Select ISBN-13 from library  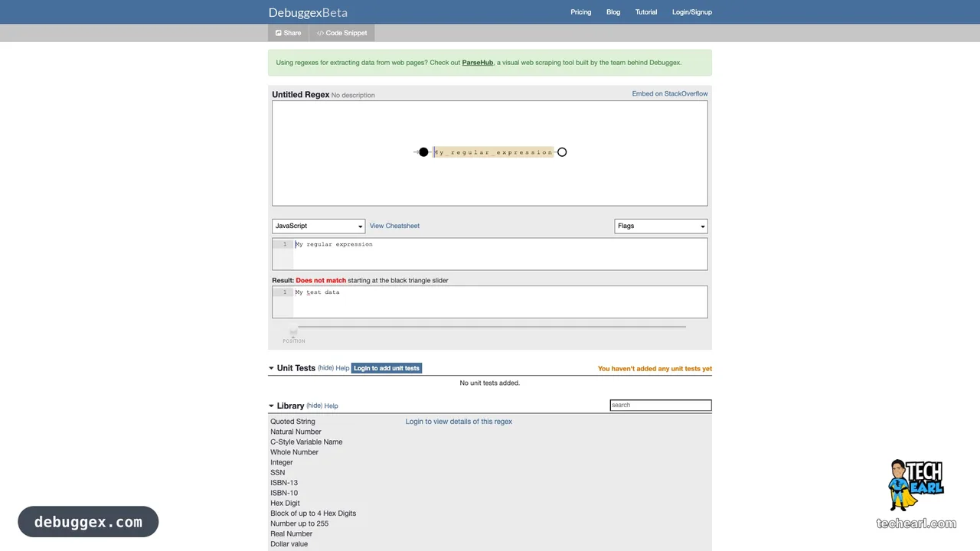coord(284,483)
